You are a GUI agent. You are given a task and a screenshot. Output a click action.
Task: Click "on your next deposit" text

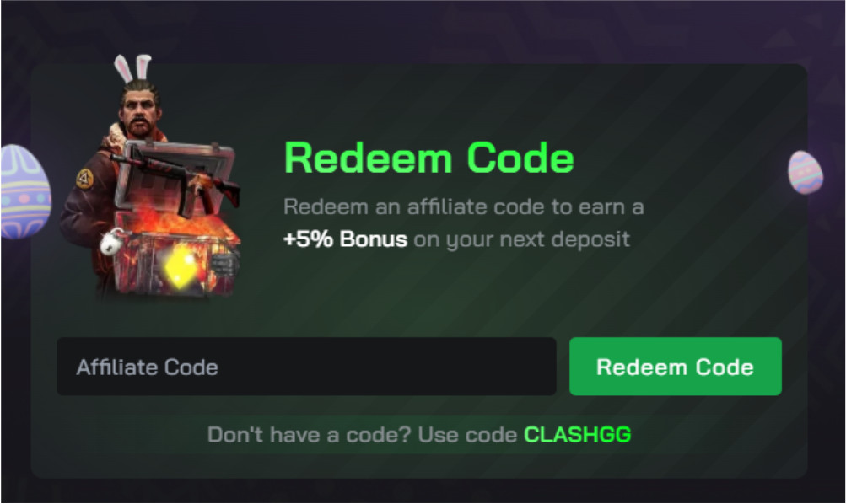click(522, 240)
